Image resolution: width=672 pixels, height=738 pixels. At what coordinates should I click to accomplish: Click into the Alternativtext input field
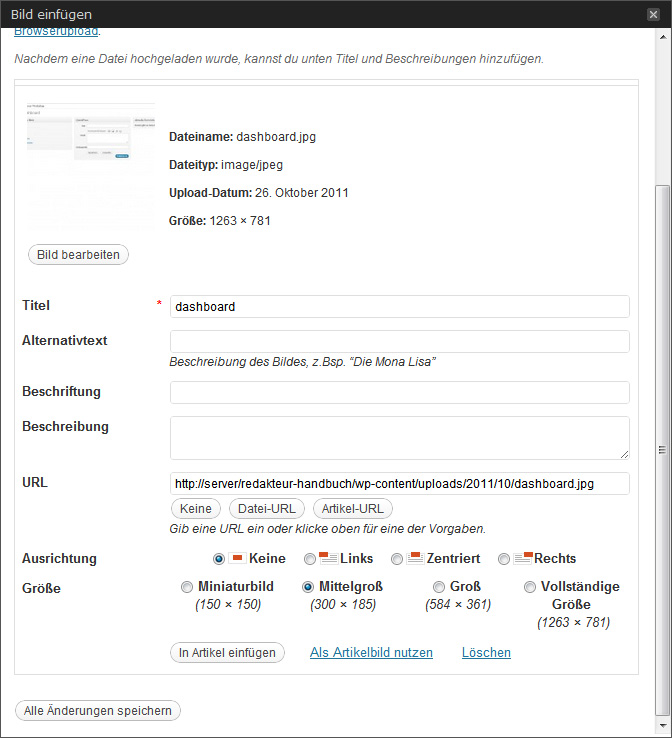[x=399, y=341]
